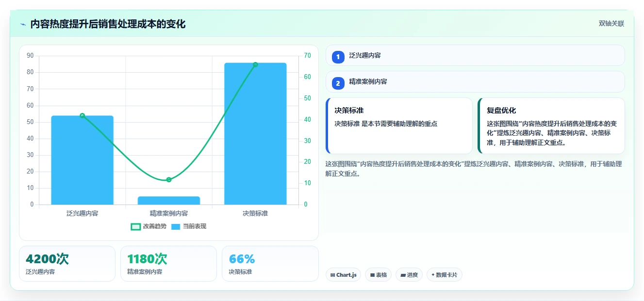Click right axis value 70
Screen dimensions: 644x301
307,56
